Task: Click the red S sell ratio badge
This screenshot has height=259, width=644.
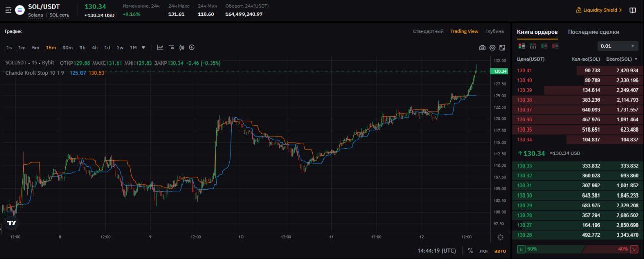Action: [635, 249]
